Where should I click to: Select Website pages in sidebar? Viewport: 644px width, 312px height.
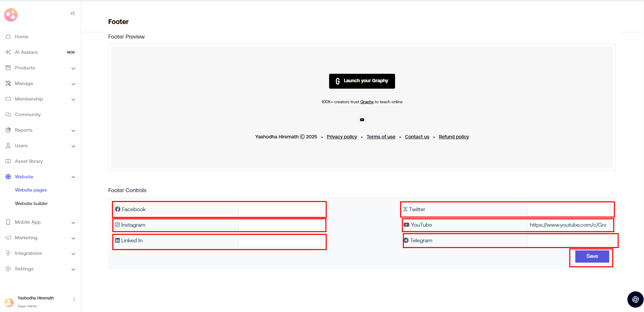(31, 190)
